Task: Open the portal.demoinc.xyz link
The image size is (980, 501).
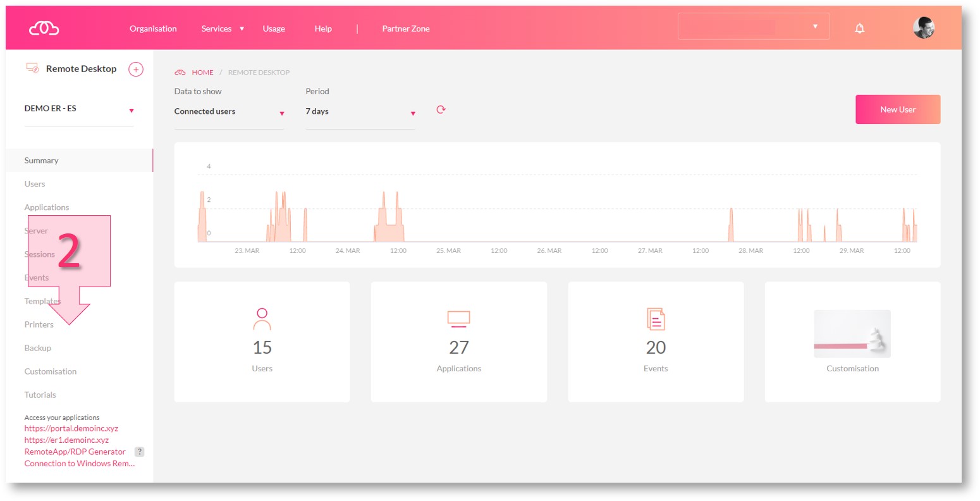Action: click(x=71, y=428)
